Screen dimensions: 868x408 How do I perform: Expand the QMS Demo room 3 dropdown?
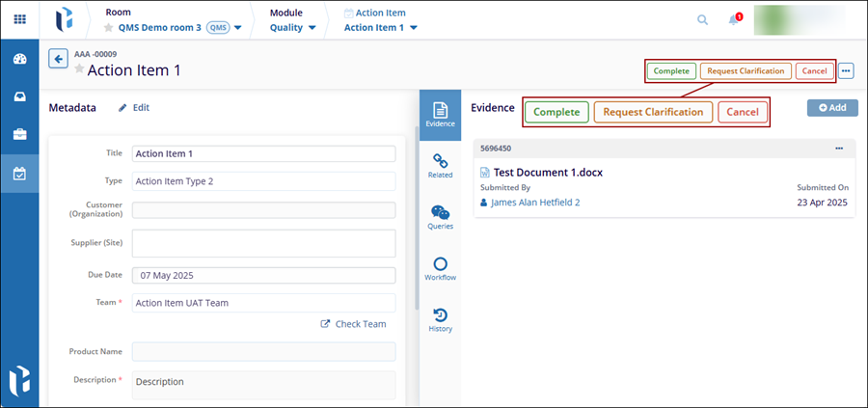(x=237, y=28)
